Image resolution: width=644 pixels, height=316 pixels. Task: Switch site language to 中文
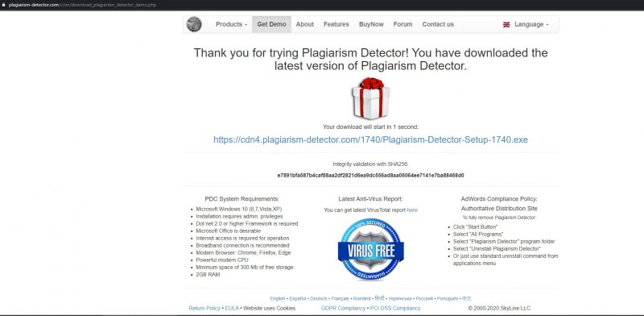[467, 298]
